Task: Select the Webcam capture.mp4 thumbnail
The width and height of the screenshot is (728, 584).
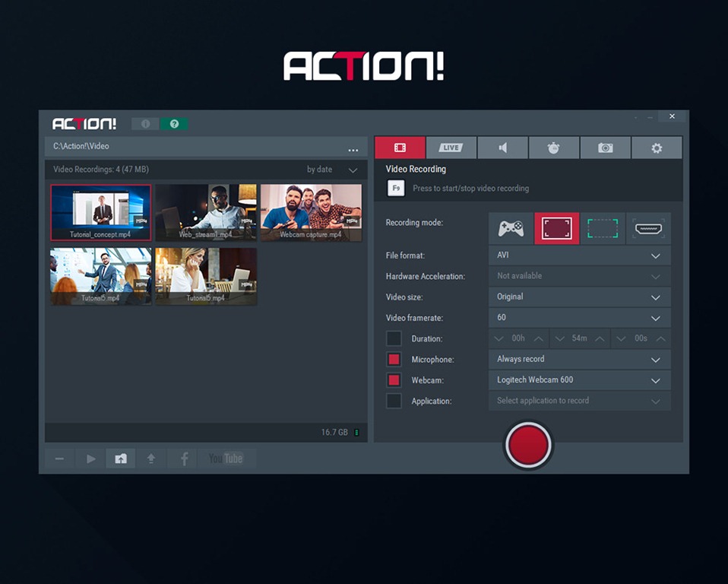Action: (x=311, y=212)
